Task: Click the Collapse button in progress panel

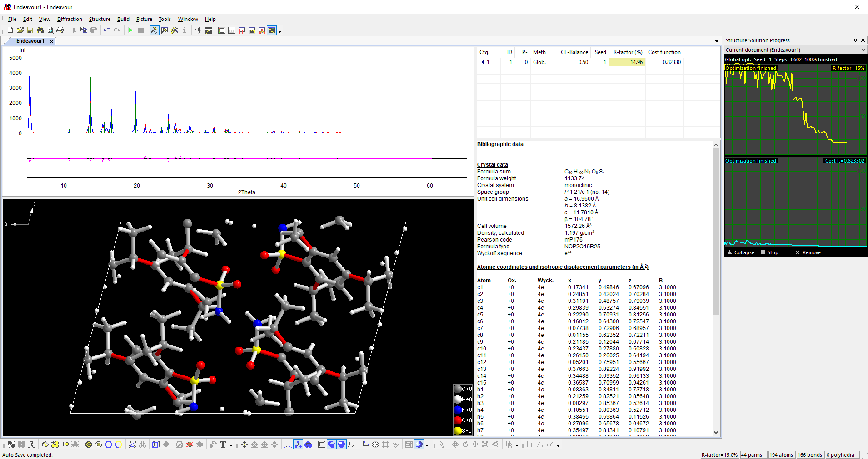Action: (x=741, y=252)
